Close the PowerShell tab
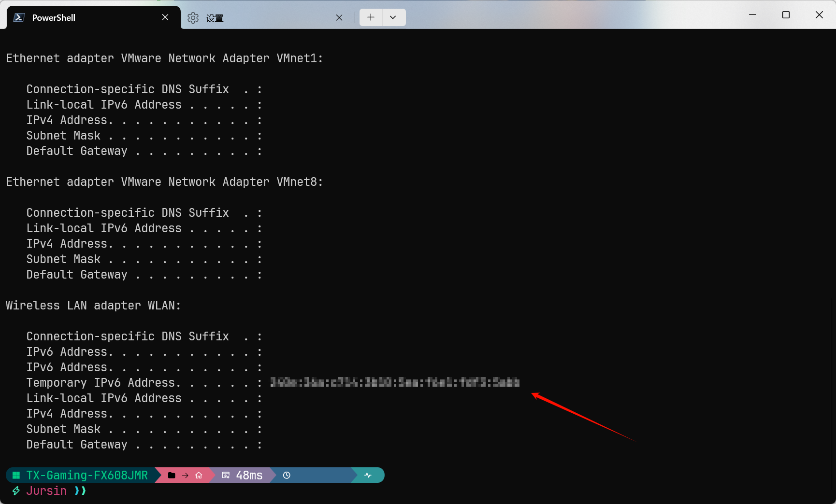The width and height of the screenshot is (836, 504). (165, 17)
